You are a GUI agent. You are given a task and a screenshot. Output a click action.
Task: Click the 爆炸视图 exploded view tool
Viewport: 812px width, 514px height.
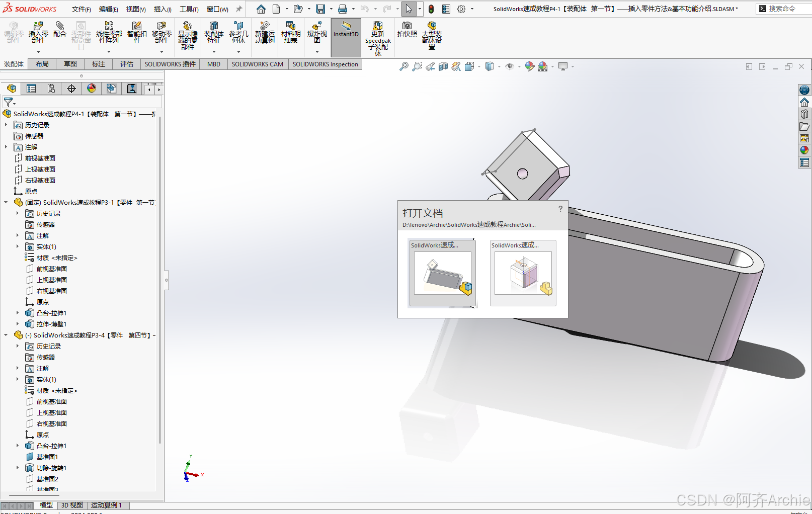click(317, 32)
